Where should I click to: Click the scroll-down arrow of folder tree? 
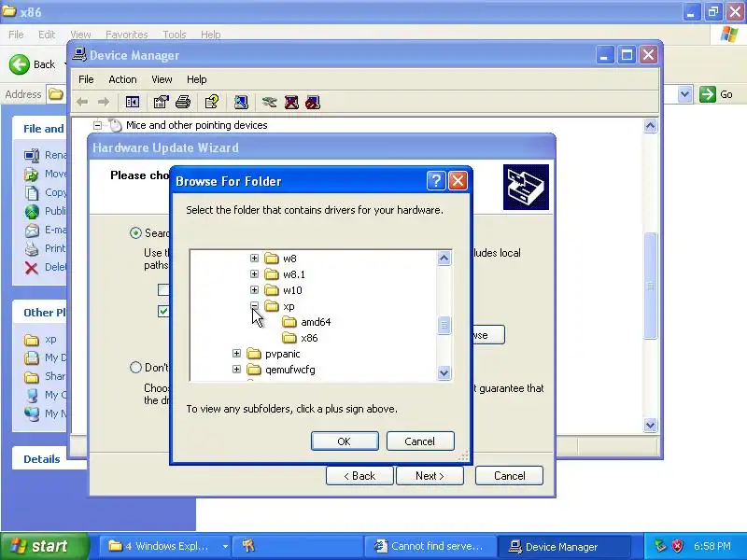[444, 372]
